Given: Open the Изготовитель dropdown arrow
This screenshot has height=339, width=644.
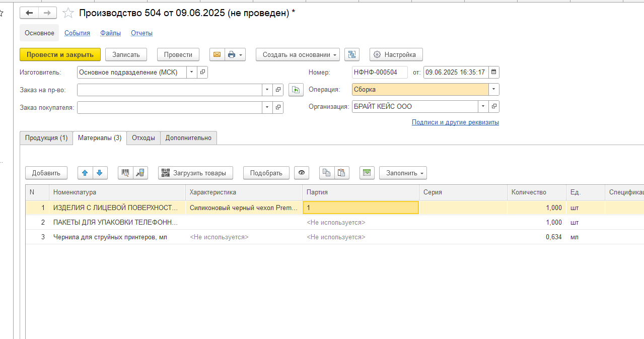Looking at the screenshot, I should pos(191,72).
